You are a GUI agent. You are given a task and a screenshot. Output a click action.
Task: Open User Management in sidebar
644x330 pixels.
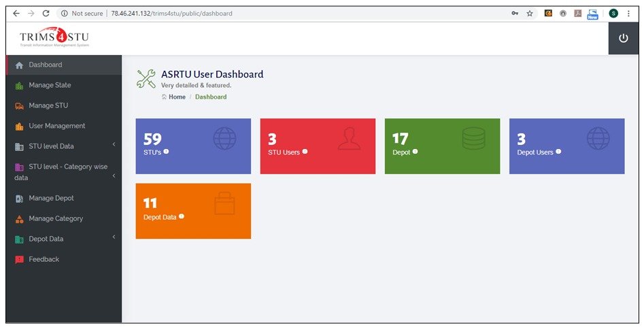[56, 126]
